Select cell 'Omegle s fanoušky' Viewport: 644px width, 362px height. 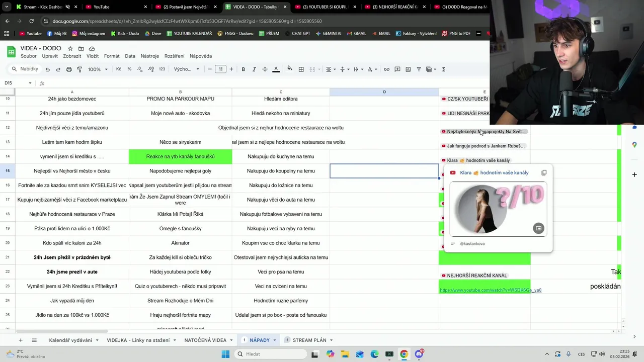pos(180,228)
